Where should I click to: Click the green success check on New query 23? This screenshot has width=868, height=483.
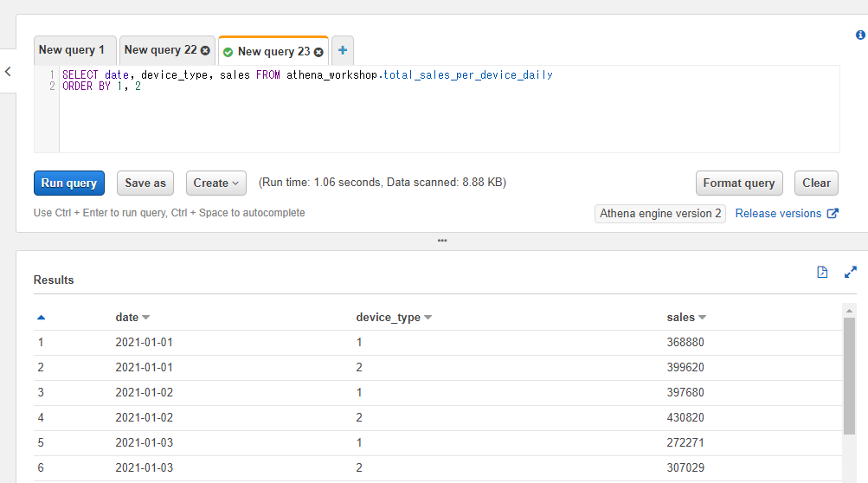[228, 52]
